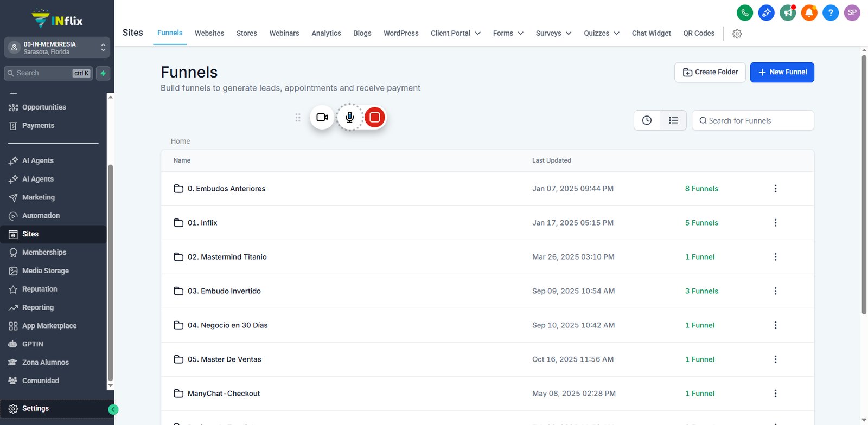
Task: Switch to the Stores tab
Action: pos(247,33)
